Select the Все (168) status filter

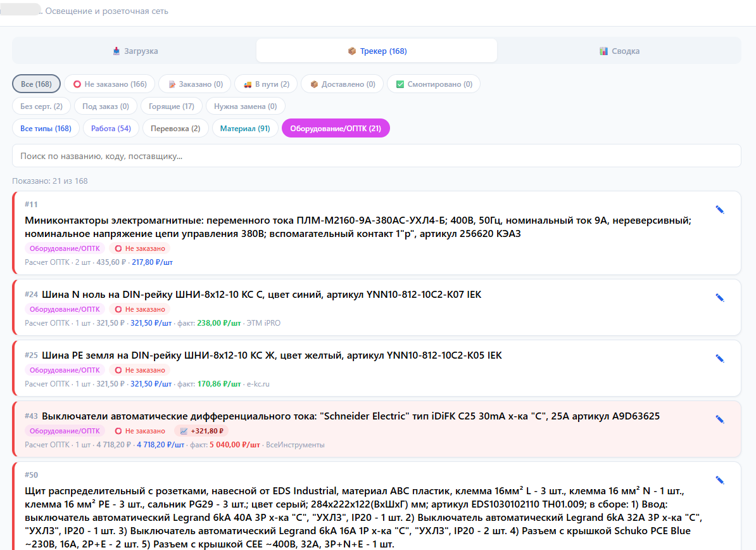pos(36,84)
